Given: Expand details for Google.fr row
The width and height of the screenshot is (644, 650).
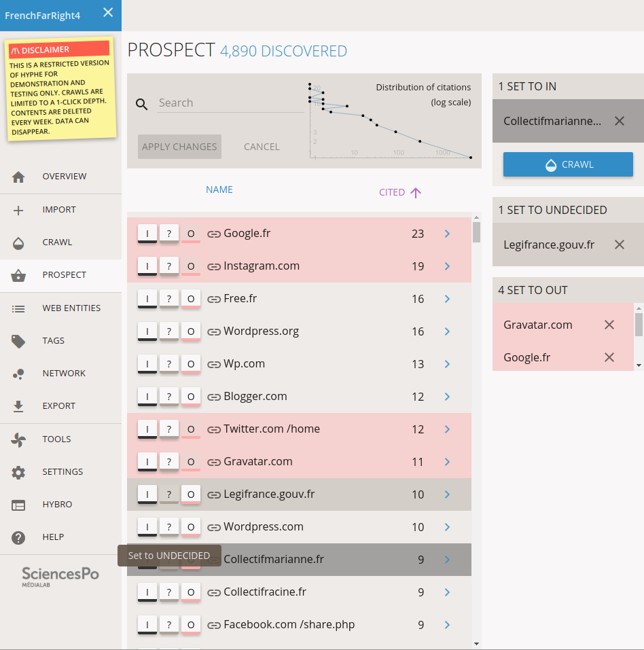Looking at the screenshot, I should pyautogui.click(x=447, y=234).
